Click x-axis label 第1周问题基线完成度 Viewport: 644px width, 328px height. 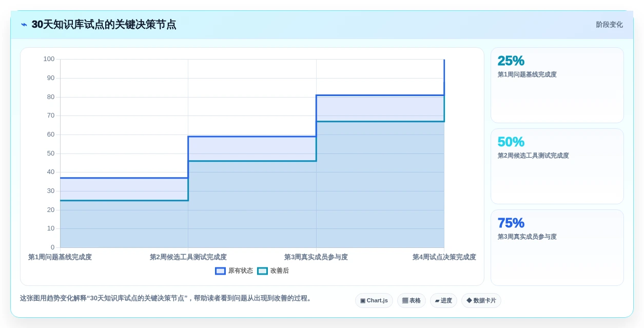[60, 257]
